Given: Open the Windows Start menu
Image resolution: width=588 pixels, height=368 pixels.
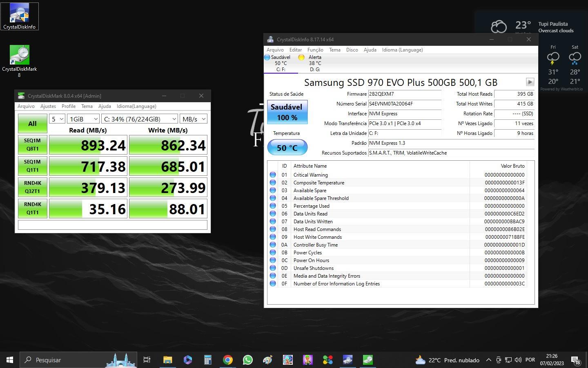Looking at the screenshot, I should pyautogui.click(x=10, y=360).
